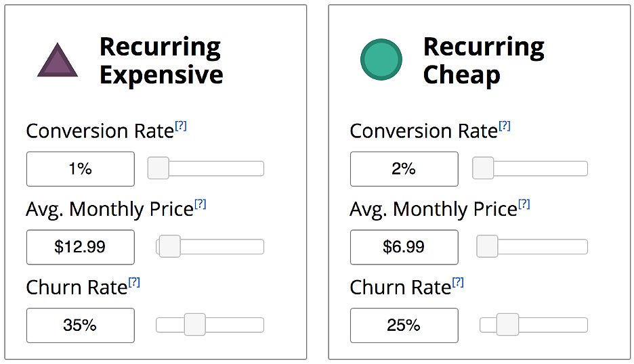Open Conversion Rate help in Recurring Expensive
Screen dimensions: 634x364
(181, 126)
